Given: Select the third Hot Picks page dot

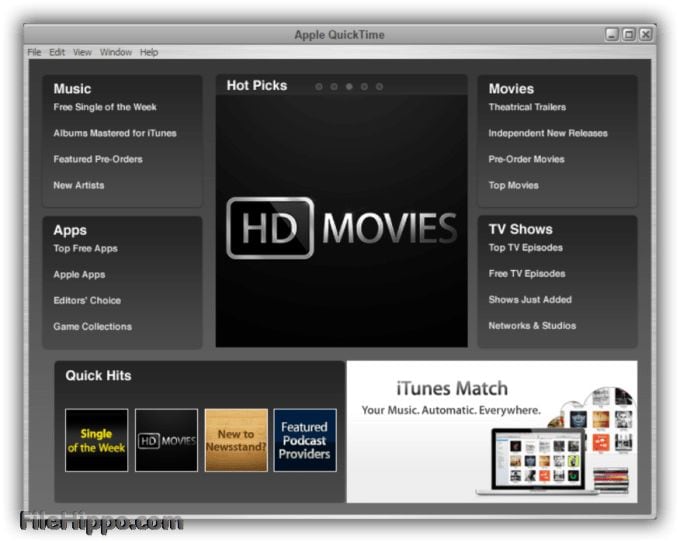Looking at the screenshot, I should [x=349, y=87].
